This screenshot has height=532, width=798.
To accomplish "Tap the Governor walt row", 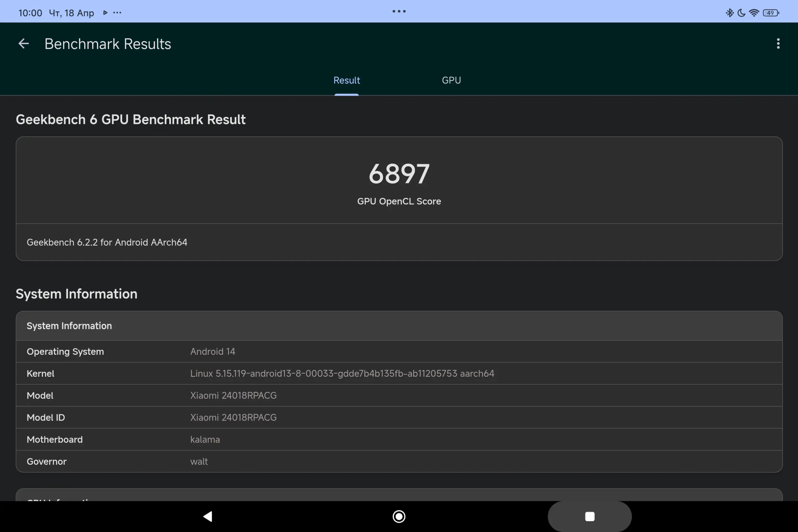I will [199, 461].
